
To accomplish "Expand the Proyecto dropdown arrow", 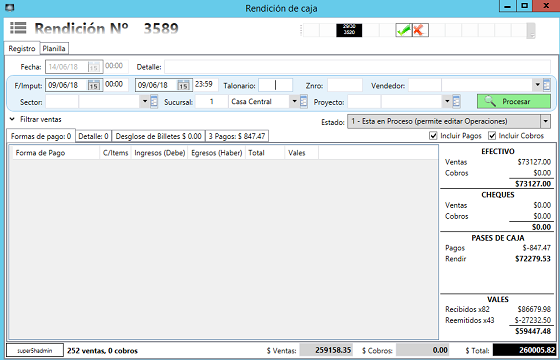I will coord(447,101).
